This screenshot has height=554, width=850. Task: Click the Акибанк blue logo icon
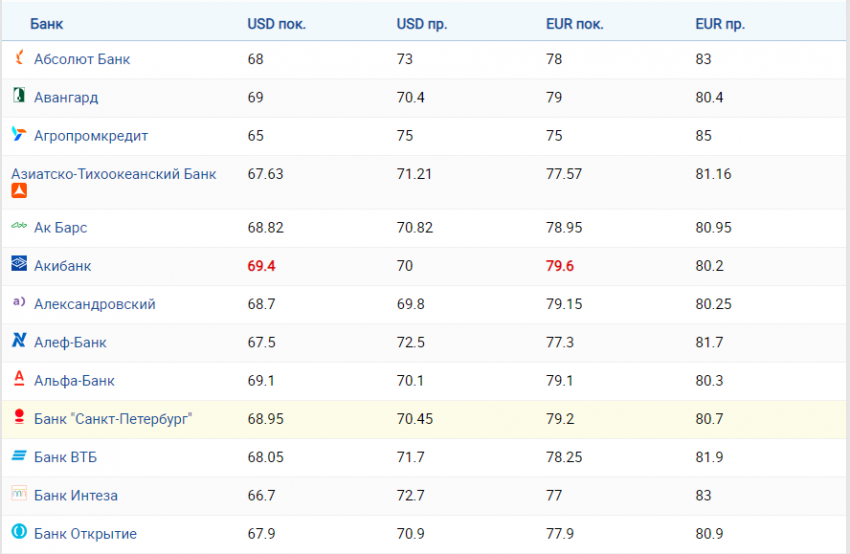[19, 263]
